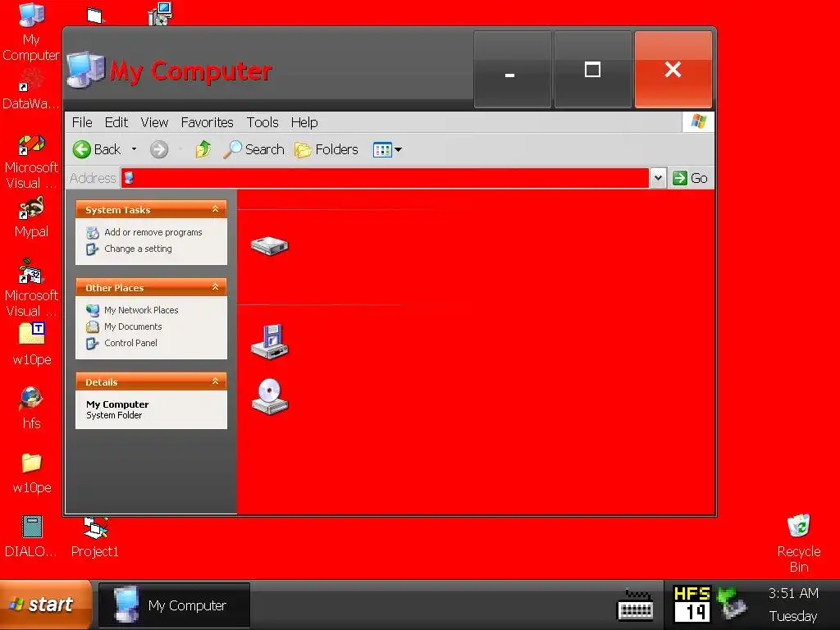This screenshot has width=840, height=630.
Task: Click the Add or remove programs icon
Action: click(x=93, y=232)
